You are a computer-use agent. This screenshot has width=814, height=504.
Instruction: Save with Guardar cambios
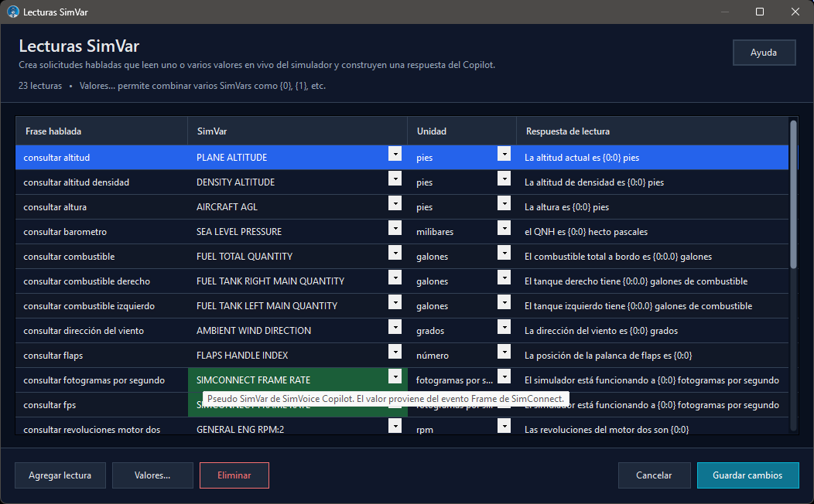pos(747,475)
